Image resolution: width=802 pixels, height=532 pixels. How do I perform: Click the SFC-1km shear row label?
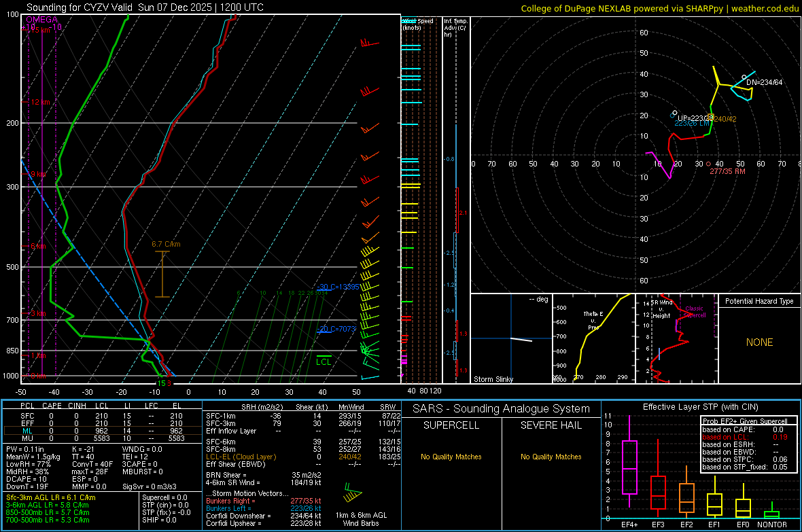(x=221, y=416)
